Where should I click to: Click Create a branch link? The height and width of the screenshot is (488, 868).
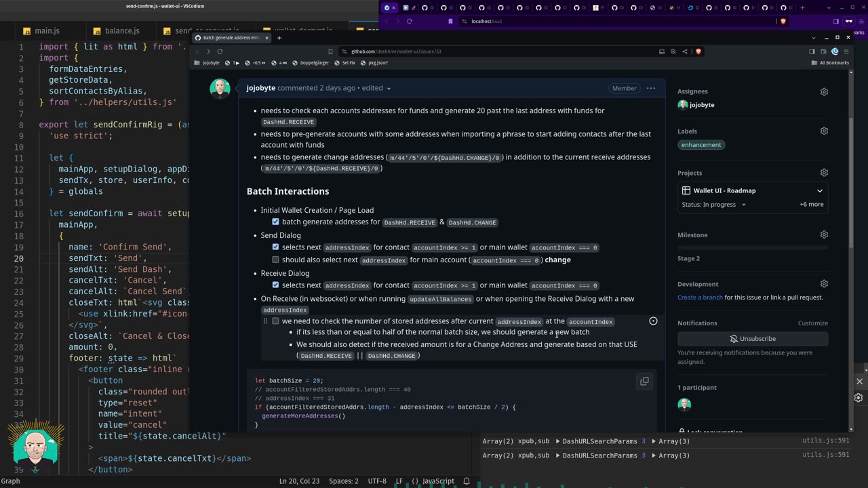click(x=700, y=298)
